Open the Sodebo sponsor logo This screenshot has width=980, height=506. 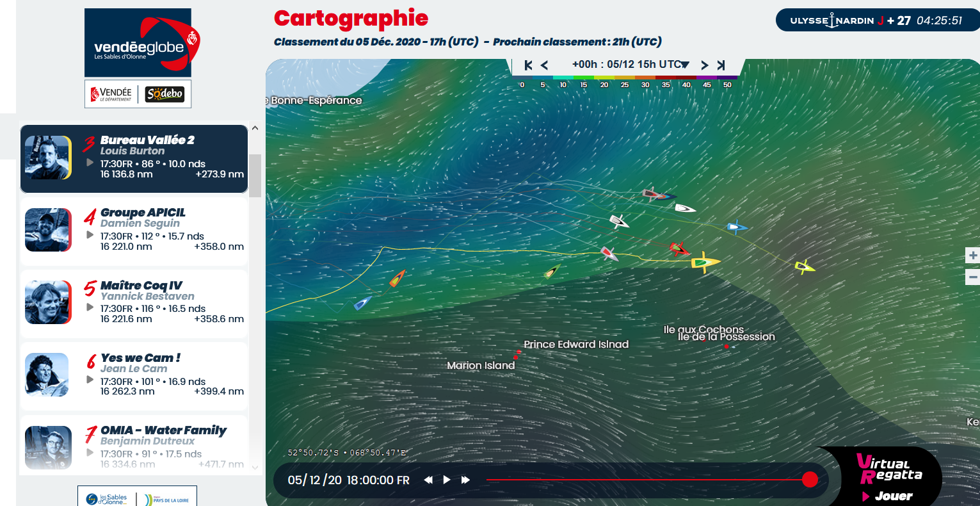click(165, 94)
